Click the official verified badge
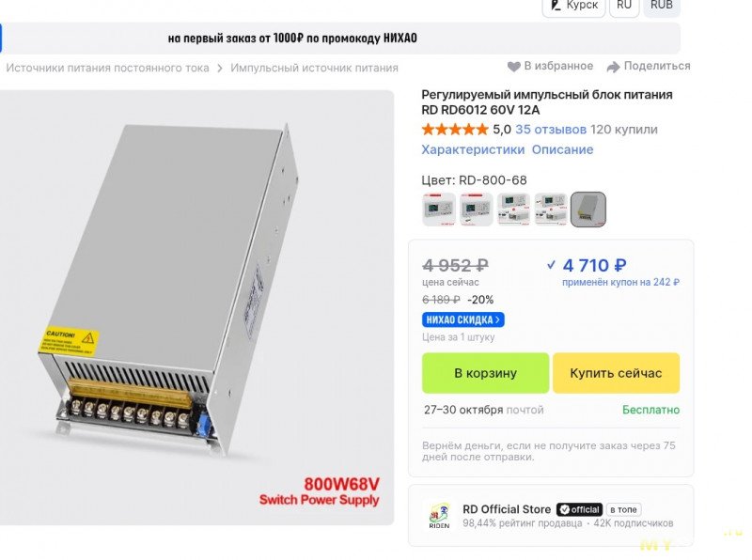752x560 pixels. coord(579,509)
